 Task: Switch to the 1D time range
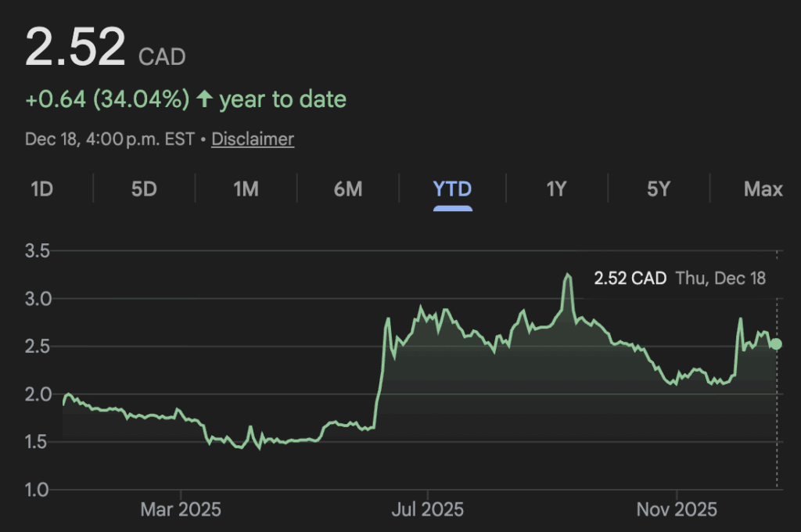[41, 189]
